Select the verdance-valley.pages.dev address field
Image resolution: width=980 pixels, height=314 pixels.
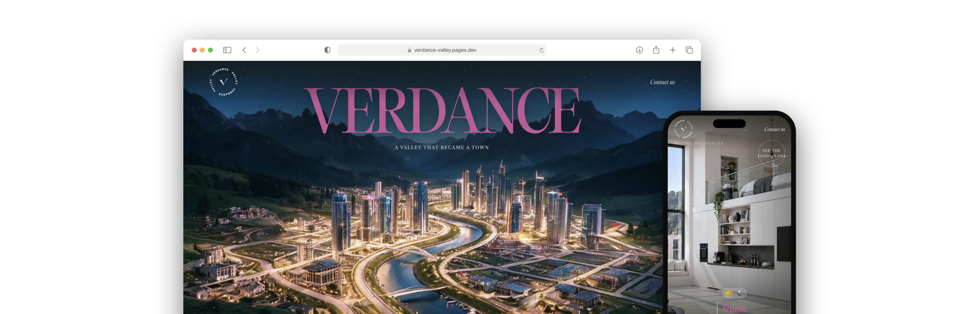(442, 50)
